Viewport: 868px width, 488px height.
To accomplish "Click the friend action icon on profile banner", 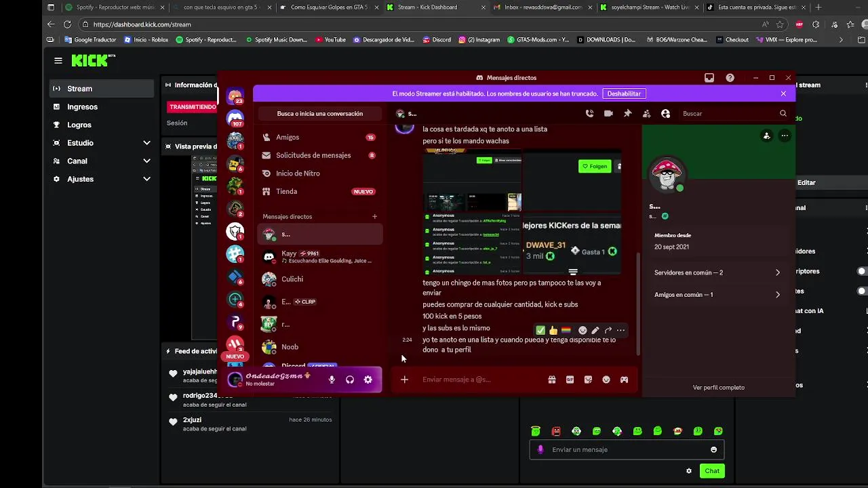I will [766, 136].
